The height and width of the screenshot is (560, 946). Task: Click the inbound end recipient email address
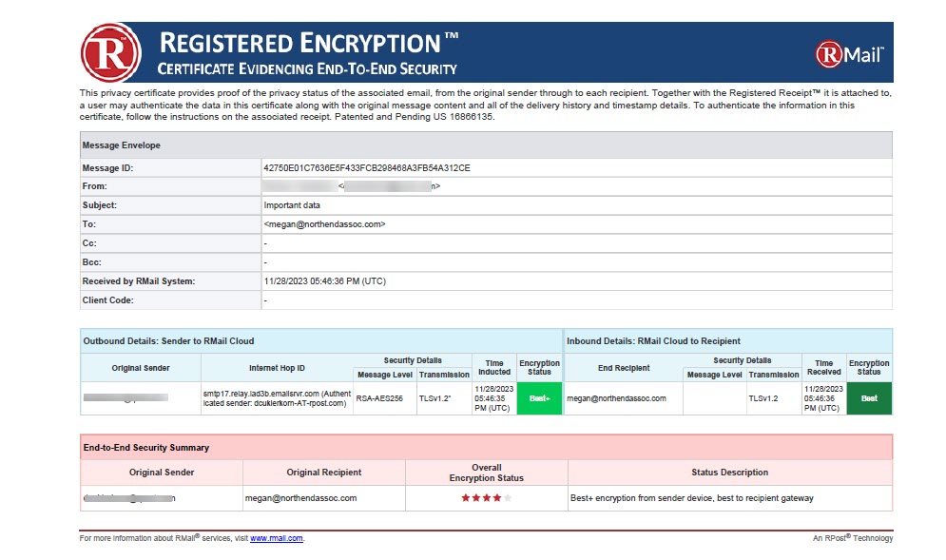617,398
